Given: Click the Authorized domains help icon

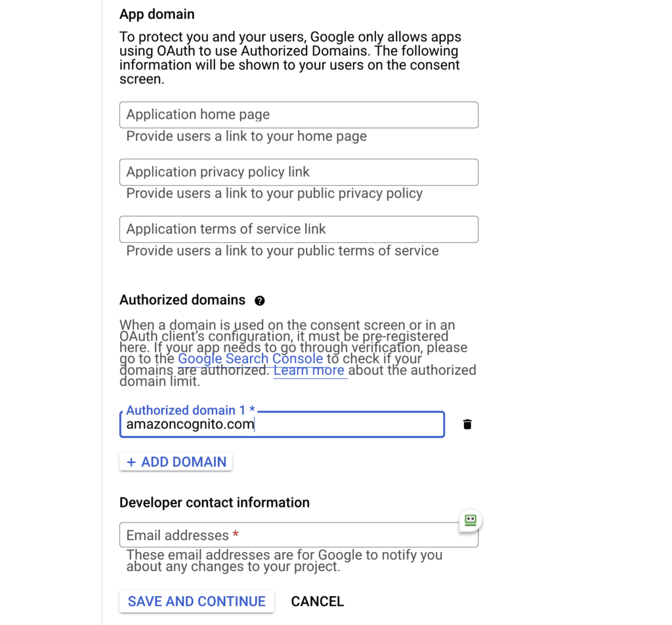Looking at the screenshot, I should 259,301.
